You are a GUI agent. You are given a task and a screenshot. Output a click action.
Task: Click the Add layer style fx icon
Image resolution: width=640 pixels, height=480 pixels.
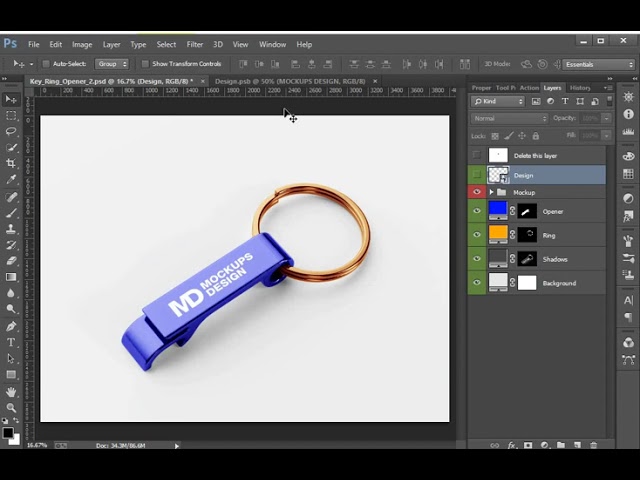point(511,445)
